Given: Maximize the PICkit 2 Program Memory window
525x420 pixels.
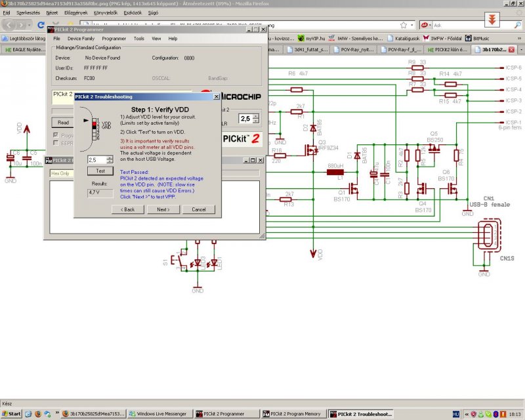Looking at the screenshot, I should (x=253, y=160).
